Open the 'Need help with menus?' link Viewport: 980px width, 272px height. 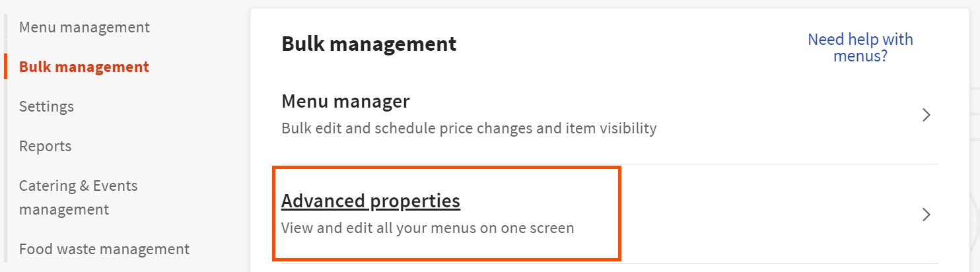[x=860, y=48]
